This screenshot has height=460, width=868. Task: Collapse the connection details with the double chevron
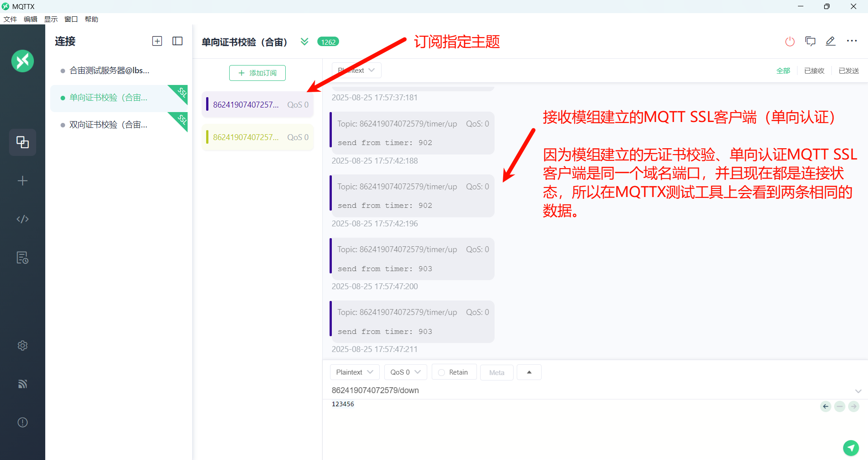coord(304,42)
